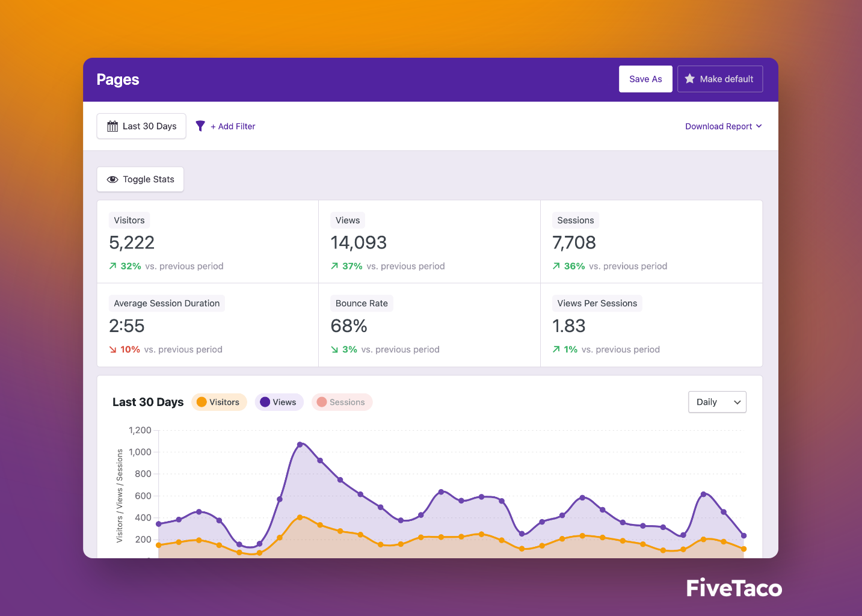Click the 14,093 views value

coord(359,242)
